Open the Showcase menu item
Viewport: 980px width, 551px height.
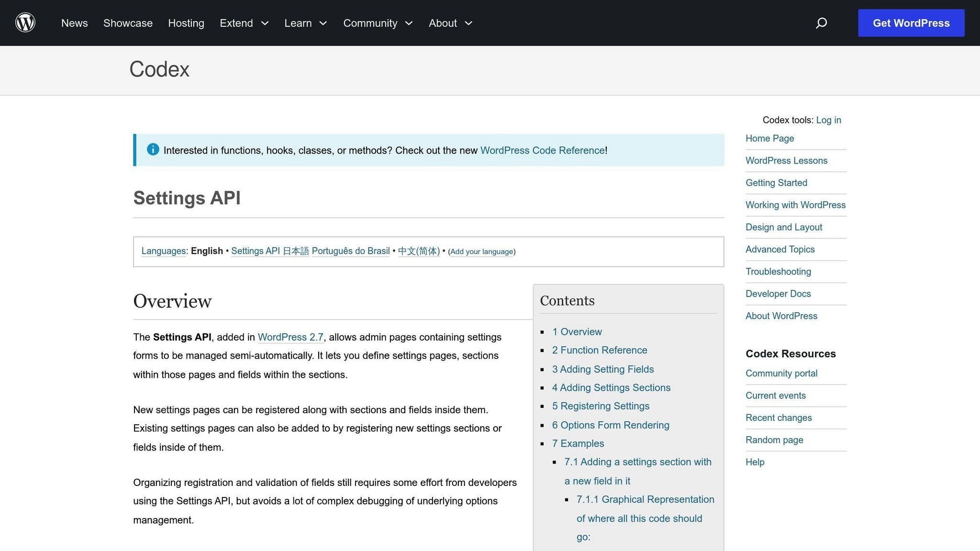point(128,23)
